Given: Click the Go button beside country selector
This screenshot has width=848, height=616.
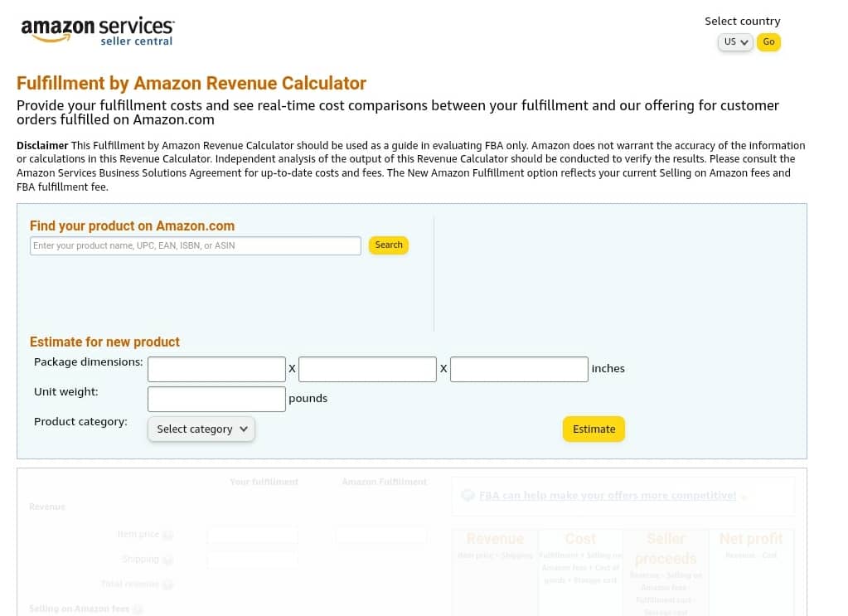Looking at the screenshot, I should [768, 41].
